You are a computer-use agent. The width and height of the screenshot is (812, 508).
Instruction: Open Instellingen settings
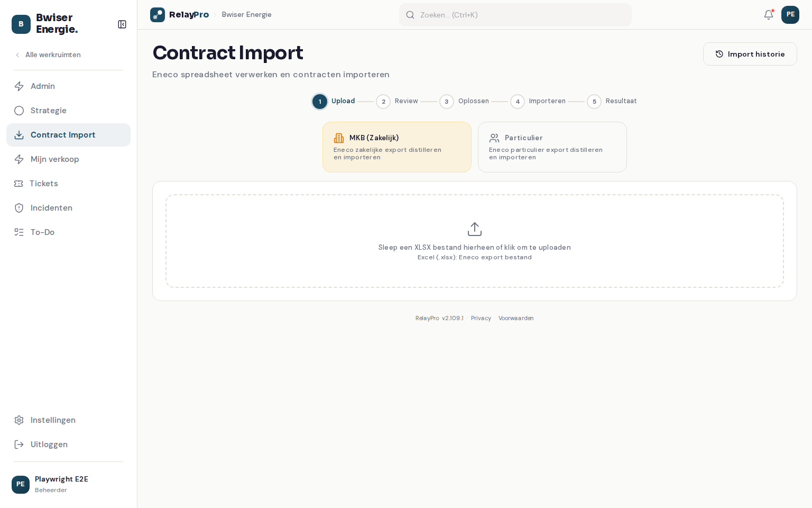68,420
